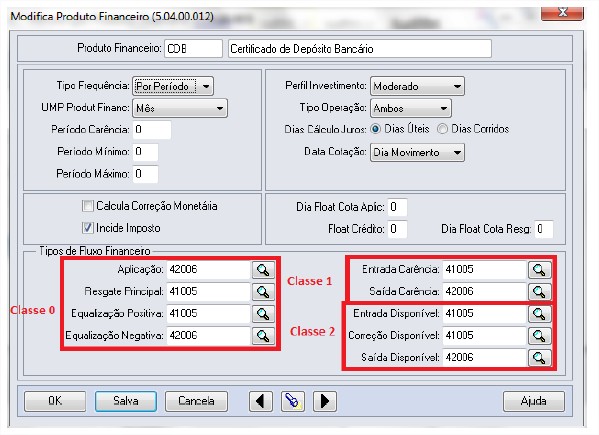
Task: Click the Certificado de Depósito Bancário field
Action: 360,49
